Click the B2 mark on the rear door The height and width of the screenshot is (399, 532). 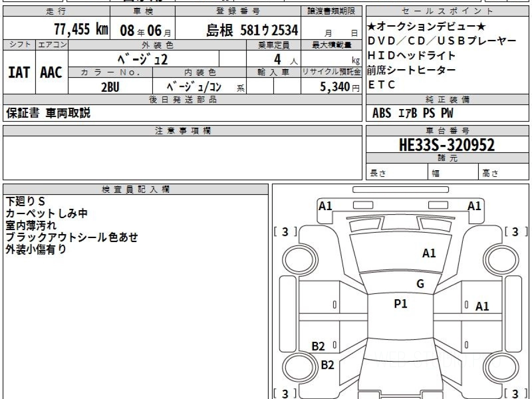[x=318, y=346]
